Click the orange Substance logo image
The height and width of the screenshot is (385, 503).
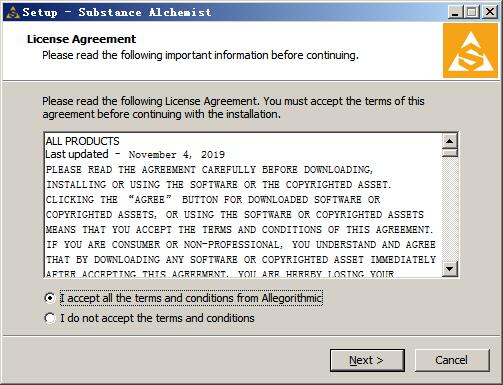pyautogui.click(x=470, y=51)
